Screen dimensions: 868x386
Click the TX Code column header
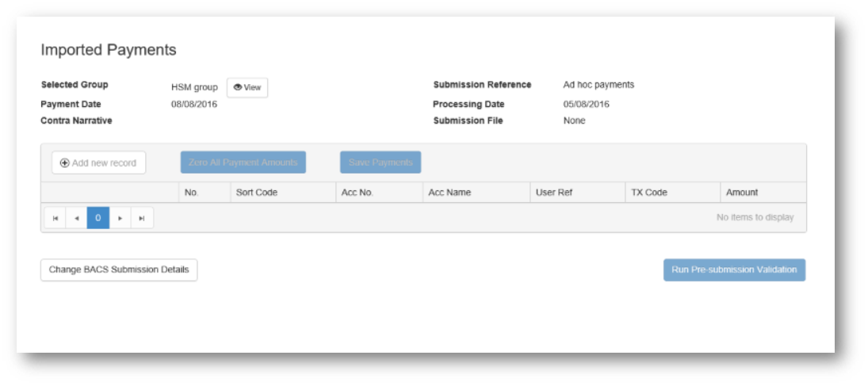click(x=649, y=193)
